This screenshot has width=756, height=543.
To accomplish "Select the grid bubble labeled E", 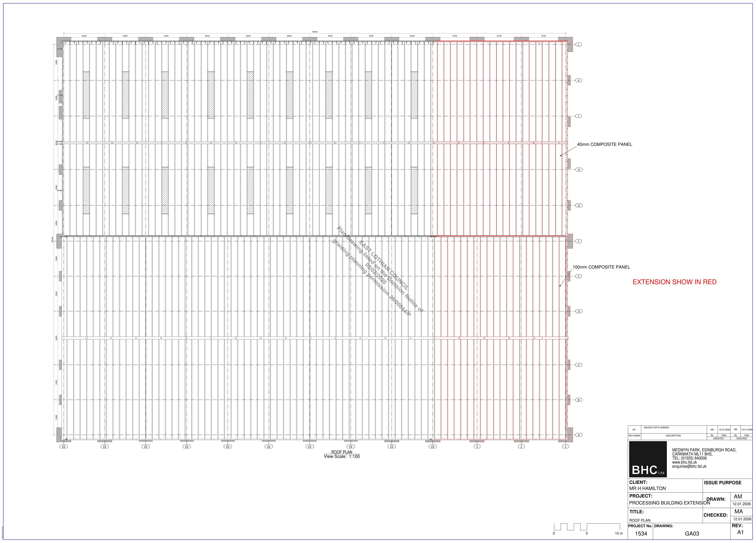I will (x=579, y=276).
